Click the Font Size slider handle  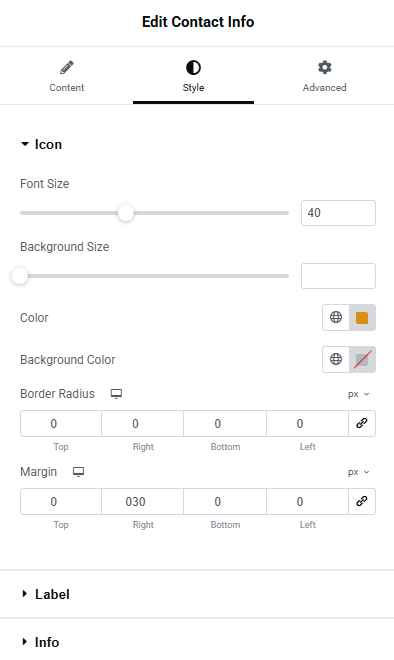click(x=125, y=213)
